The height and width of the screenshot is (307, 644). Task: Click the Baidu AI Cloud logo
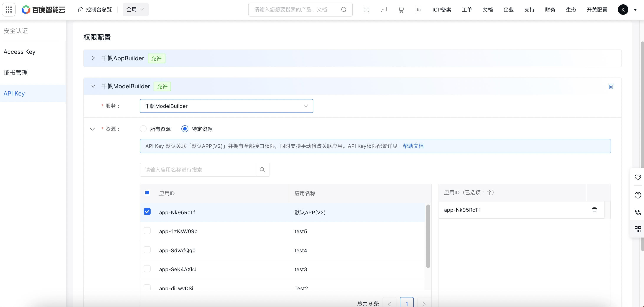(43, 10)
